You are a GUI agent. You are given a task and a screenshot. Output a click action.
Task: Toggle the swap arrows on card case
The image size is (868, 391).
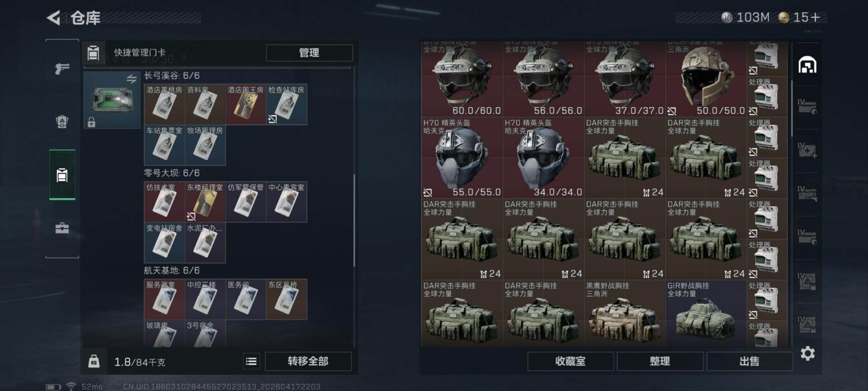pyautogui.click(x=132, y=79)
